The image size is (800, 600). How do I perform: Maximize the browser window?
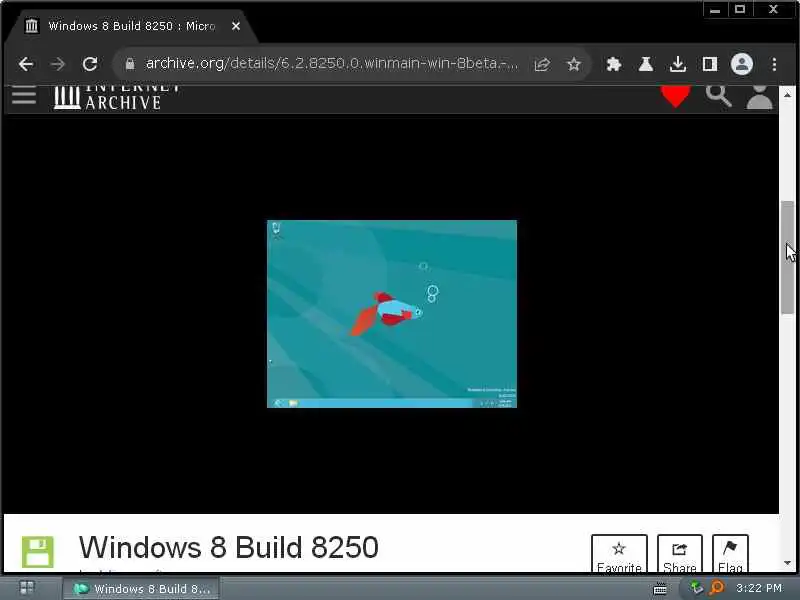tap(740, 10)
